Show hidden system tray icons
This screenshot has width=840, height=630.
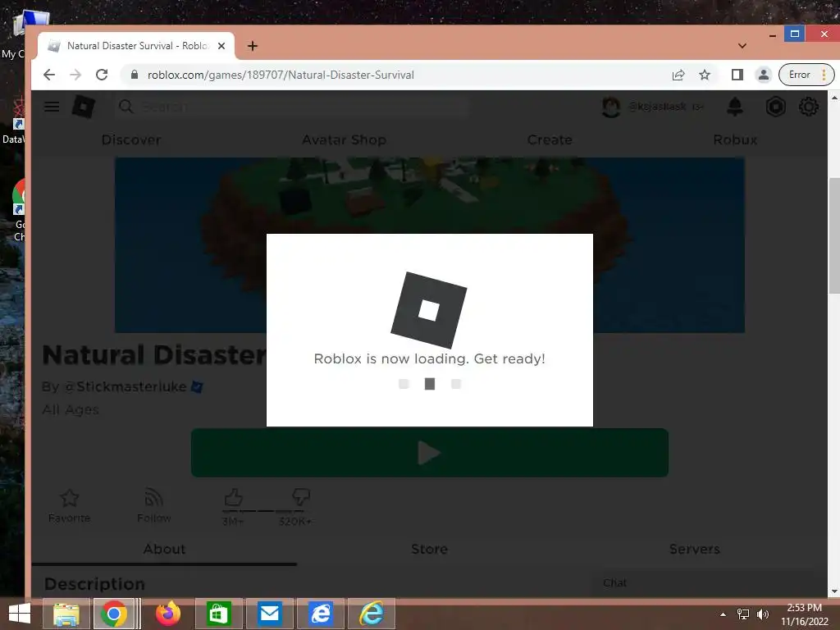[723, 614]
